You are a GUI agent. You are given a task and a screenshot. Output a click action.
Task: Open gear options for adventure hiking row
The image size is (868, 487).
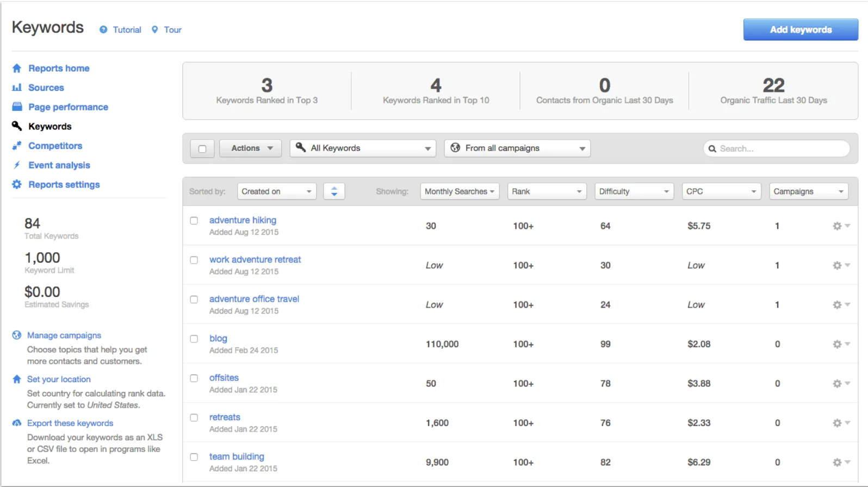click(x=841, y=226)
